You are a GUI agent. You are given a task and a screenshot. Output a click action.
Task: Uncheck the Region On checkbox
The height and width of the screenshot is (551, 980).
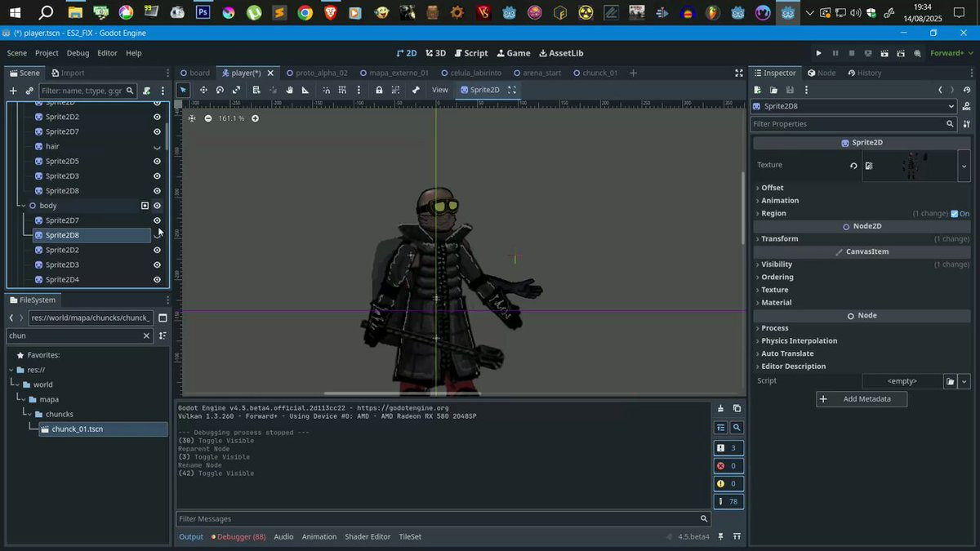955,214
